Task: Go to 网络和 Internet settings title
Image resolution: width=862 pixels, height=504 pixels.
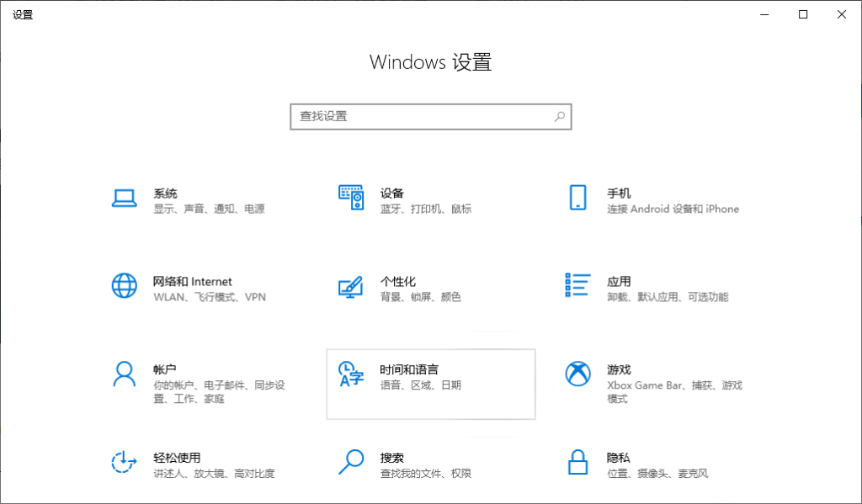Action: (x=193, y=281)
